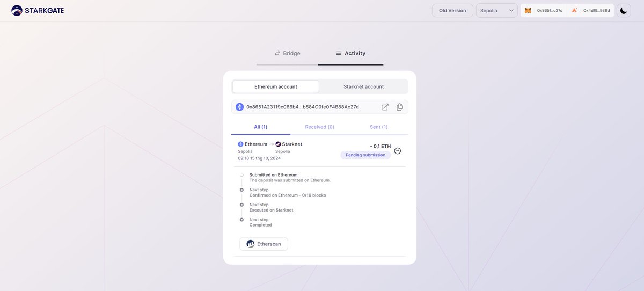Switch to the Bridge tab
Image resolution: width=644 pixels, height=291 pixels.
click(287, 53)
